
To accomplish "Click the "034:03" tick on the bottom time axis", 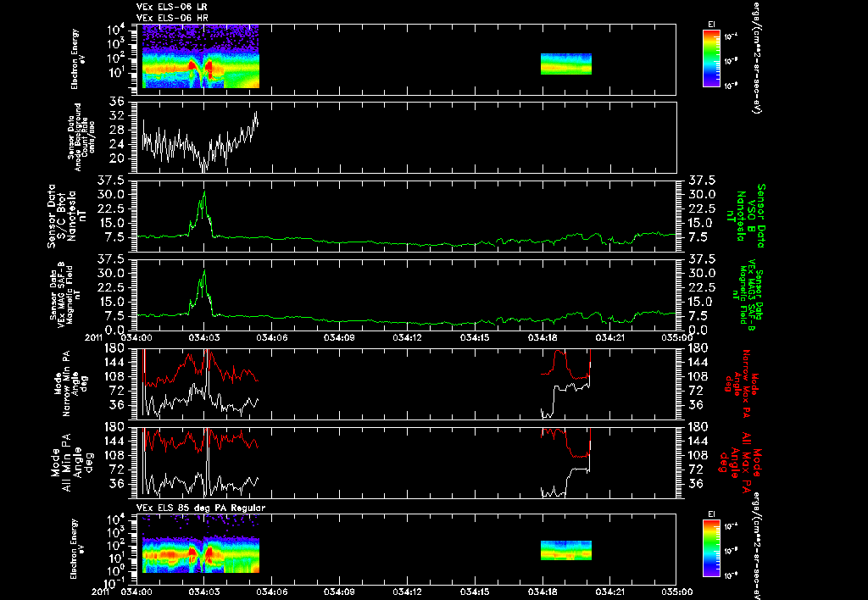I will coord(204,592).
